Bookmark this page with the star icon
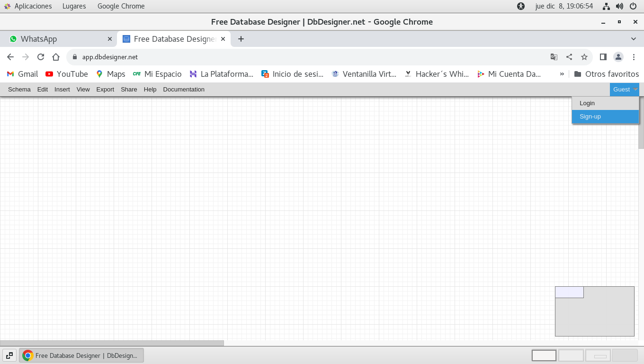 [584, 57]
